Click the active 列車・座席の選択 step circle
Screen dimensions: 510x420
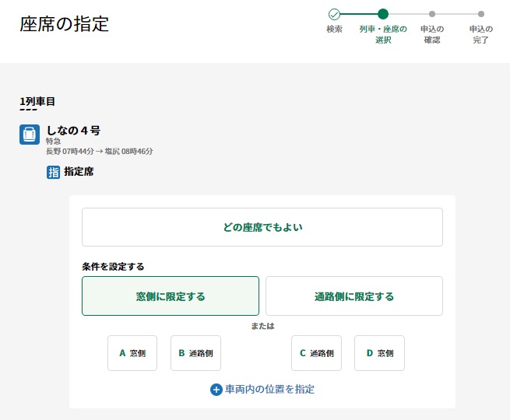click(383, 14)
